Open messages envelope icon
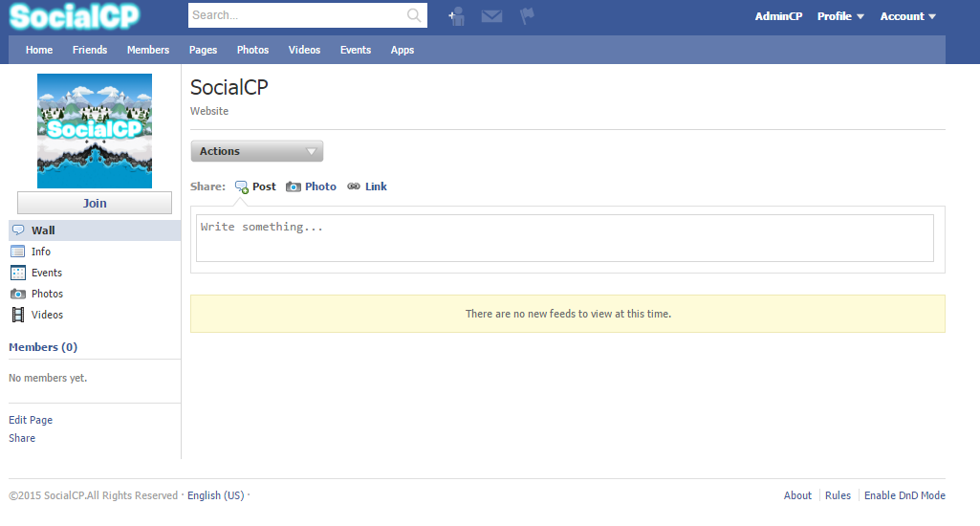Screen dimensions: 980x526 (491, 16)
